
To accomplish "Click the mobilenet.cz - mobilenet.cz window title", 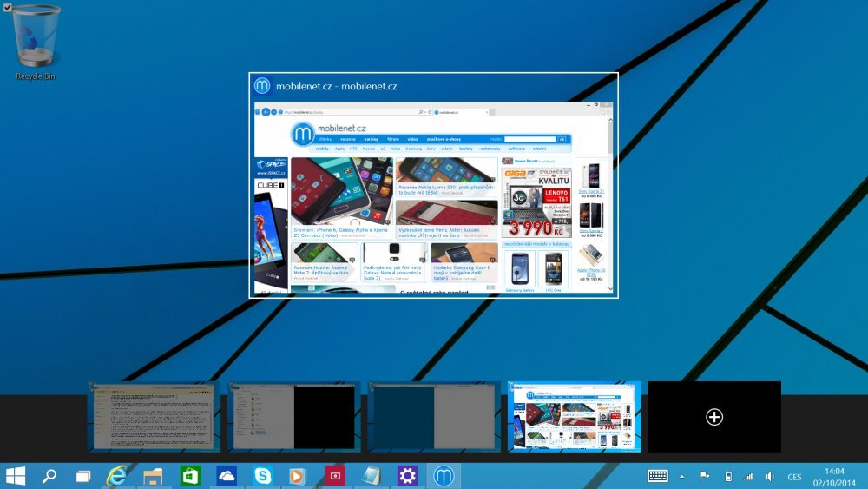I will tap(336, 86).
